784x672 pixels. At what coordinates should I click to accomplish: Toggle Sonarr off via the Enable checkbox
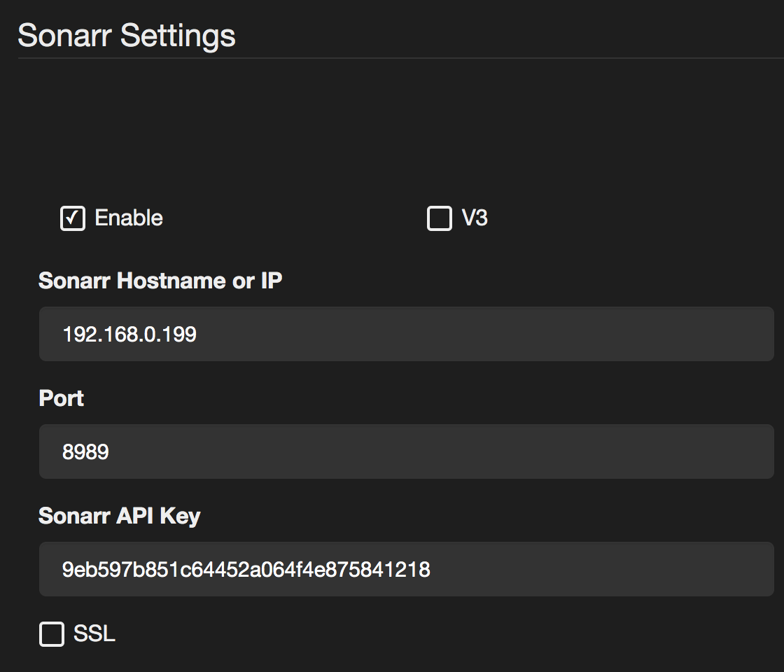(73, 218)
